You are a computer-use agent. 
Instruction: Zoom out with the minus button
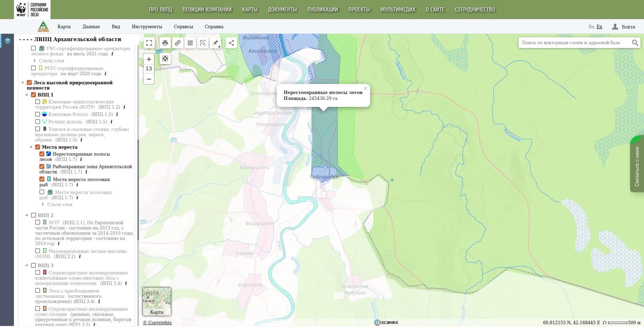[x=149, y=79]
